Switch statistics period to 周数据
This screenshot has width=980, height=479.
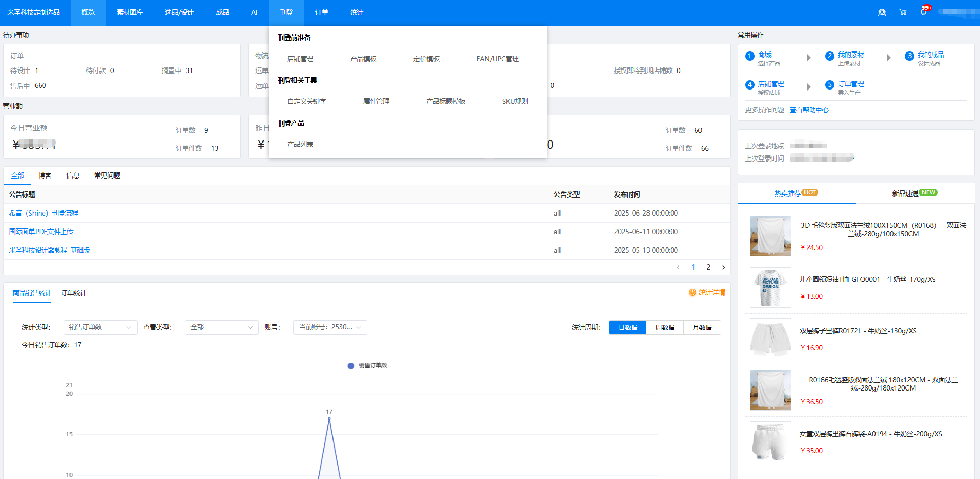(x=664, y=328)
